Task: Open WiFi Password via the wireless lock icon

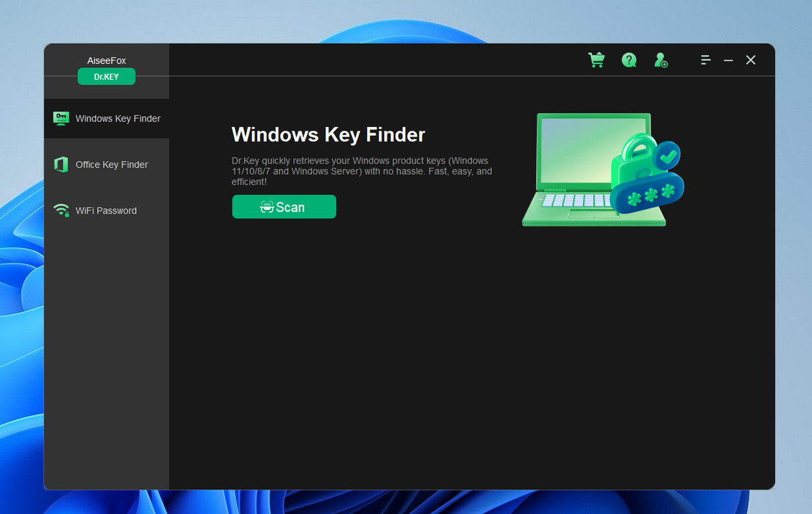Action: tap(61, 210)
